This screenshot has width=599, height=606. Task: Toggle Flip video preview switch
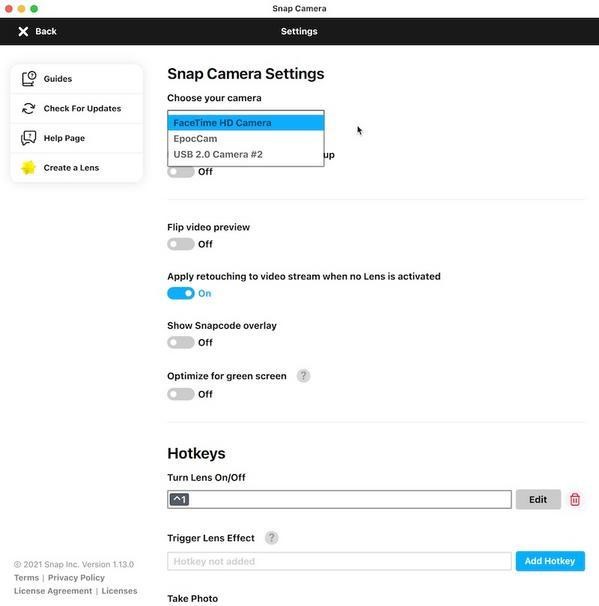coord(180,244)
